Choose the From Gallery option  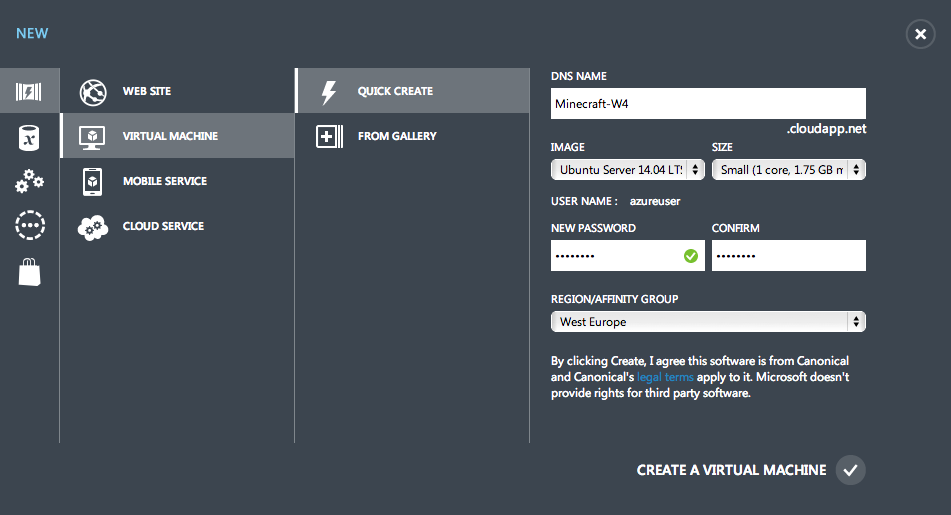pos(396,136)
